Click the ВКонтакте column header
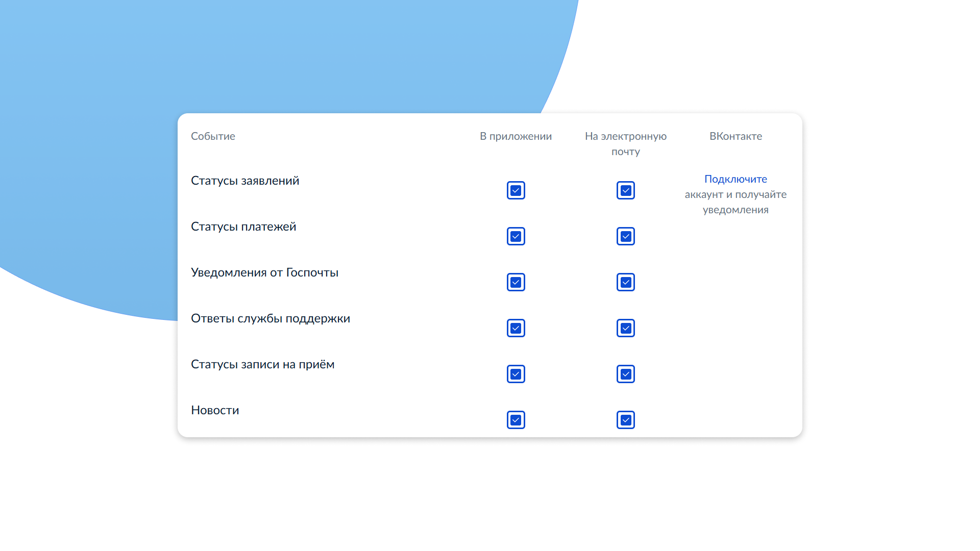980x551 pixels. click(x=735, y=136)
